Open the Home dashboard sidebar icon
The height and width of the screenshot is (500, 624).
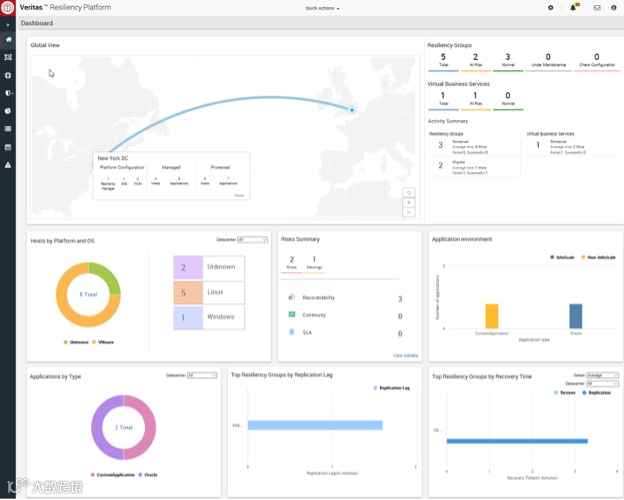coord(8,39)
